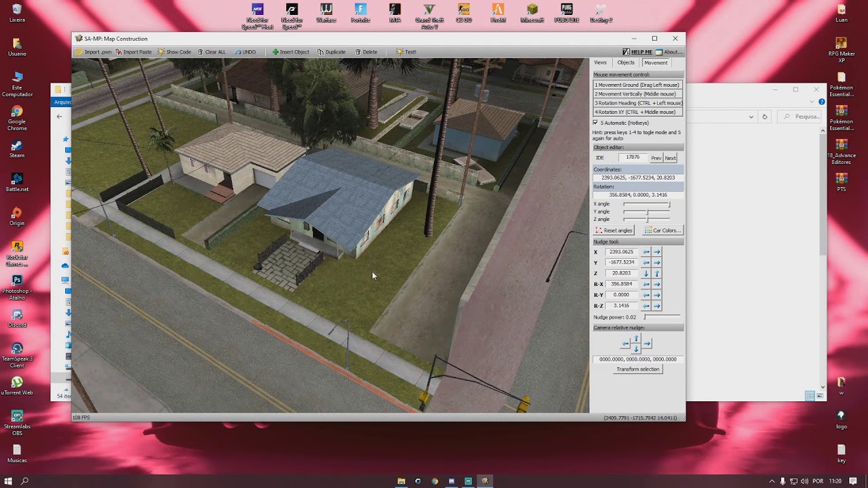This screenshot has width=868, height=488.
Task: Click camera relative nudge up arrow
Action: 636,338
